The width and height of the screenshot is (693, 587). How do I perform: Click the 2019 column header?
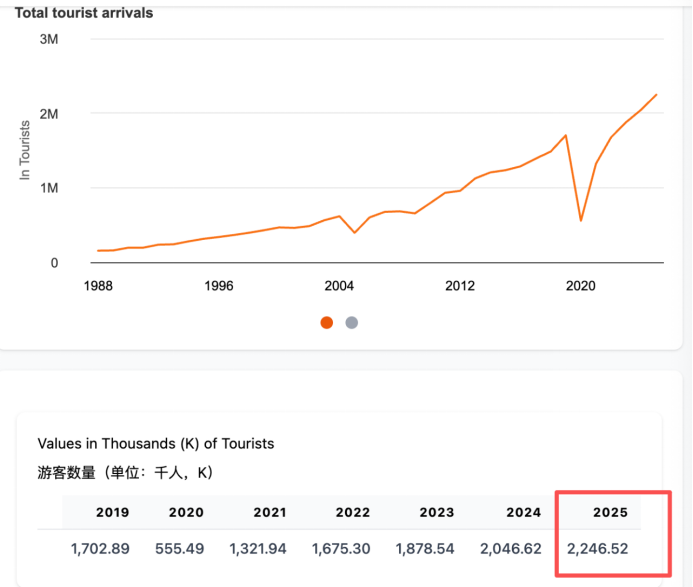pos(112,512)
